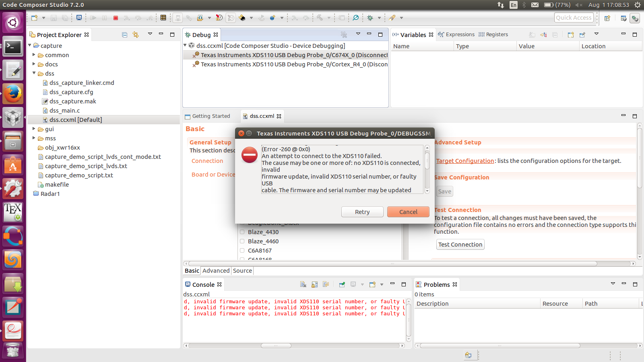Collapse the dss folder

coord(34,73)
